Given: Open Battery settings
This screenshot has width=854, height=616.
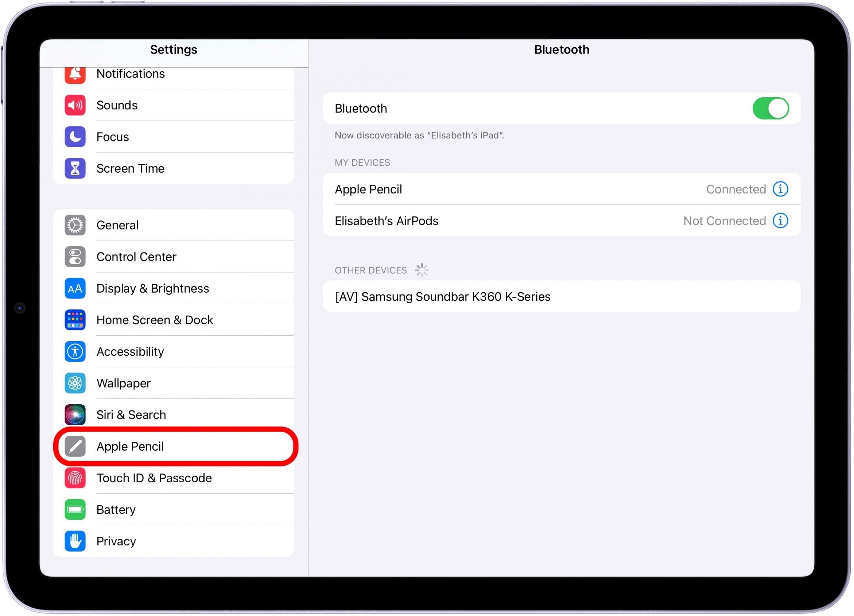Looking at the screenshot, I should 174,509.
